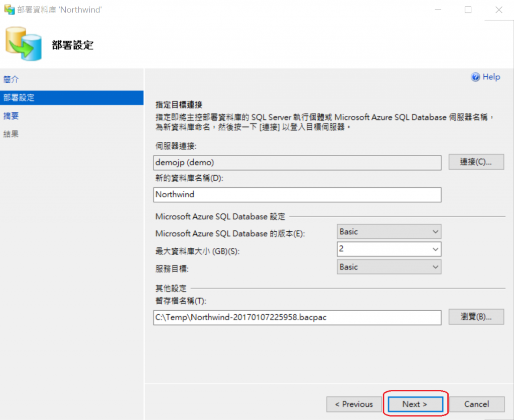Click the Help question mark icon
This screenshot has height=420, width=514.
pyautogui.click(x=475, y=77)
